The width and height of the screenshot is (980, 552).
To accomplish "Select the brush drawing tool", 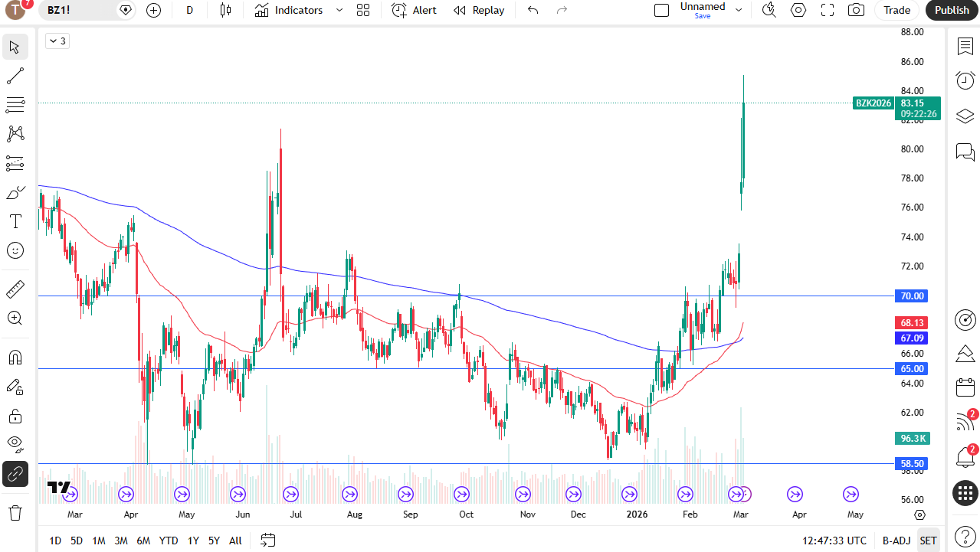I will pos(15,192).
